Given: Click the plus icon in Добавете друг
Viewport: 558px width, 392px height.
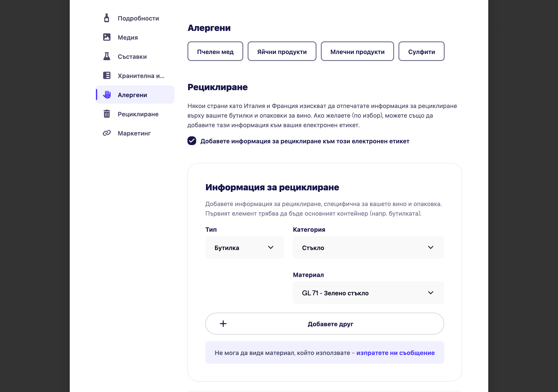Looking at the screenshot, I should (x=223, y=324).
